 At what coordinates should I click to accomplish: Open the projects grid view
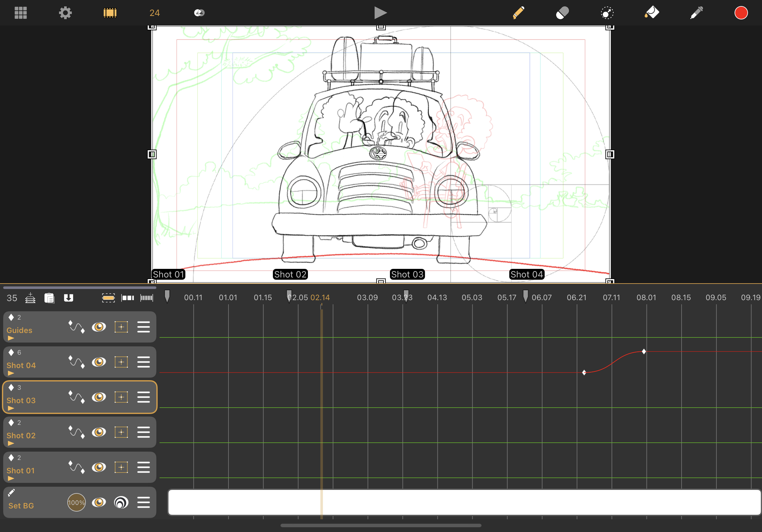[20, 13]
